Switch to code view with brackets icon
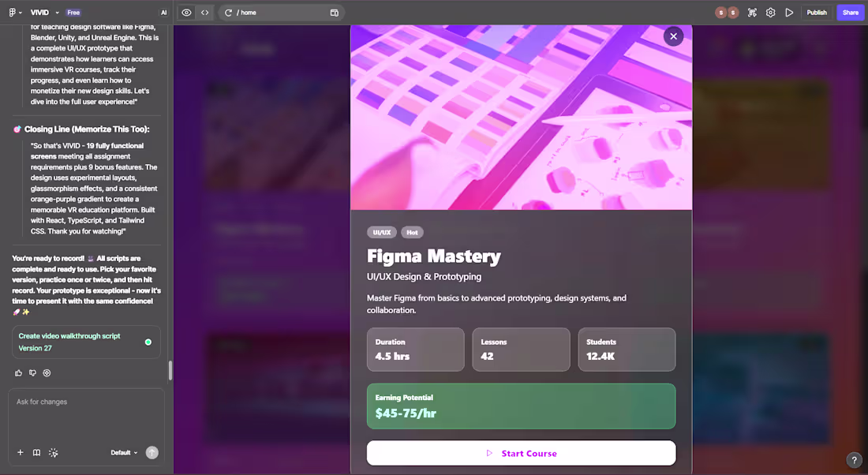 tap(205, 12)
